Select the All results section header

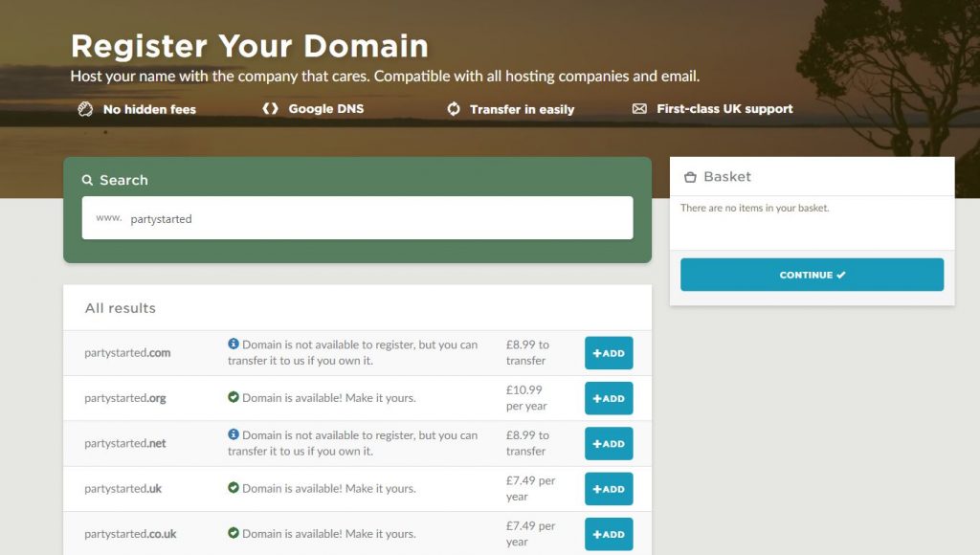(121, 308)
